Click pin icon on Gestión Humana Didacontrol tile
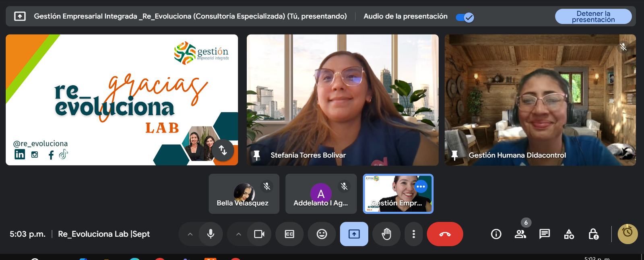The image size is (644, 260). [454, 155]
